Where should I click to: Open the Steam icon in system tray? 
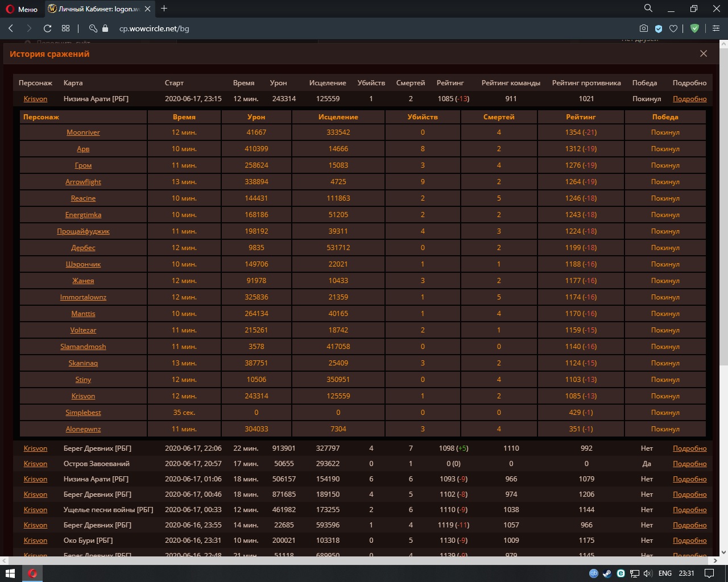(x=607, y=573)
